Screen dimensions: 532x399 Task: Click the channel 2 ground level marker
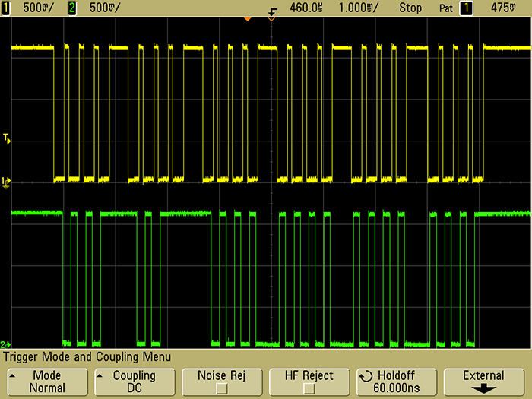tap(6, 344)
